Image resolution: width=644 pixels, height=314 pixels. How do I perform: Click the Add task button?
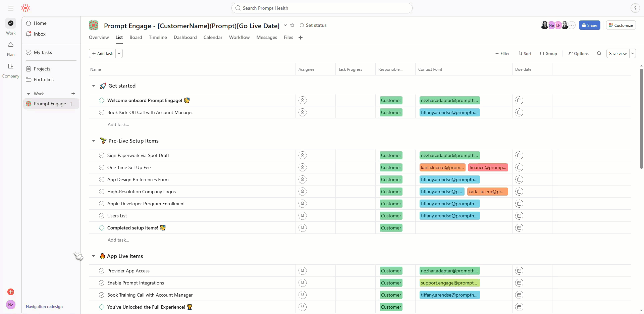coord(102,53)
